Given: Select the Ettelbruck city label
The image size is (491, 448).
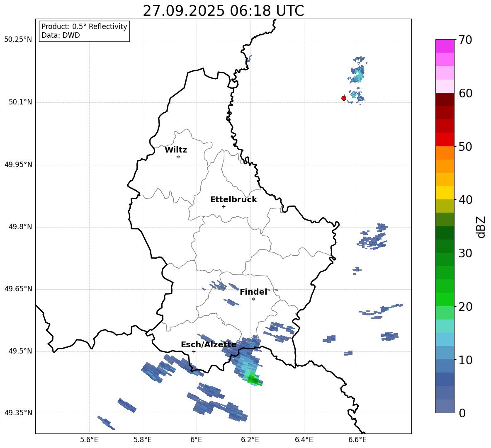Looking at the screenshot, I should coord(233,200).
